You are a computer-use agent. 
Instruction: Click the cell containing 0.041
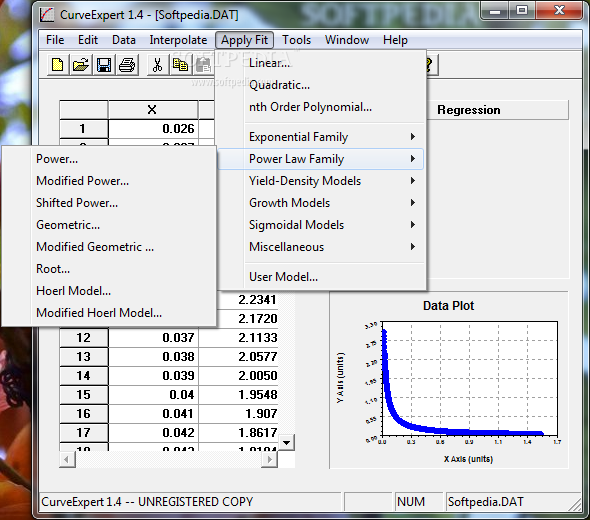[x=153, y=414]
